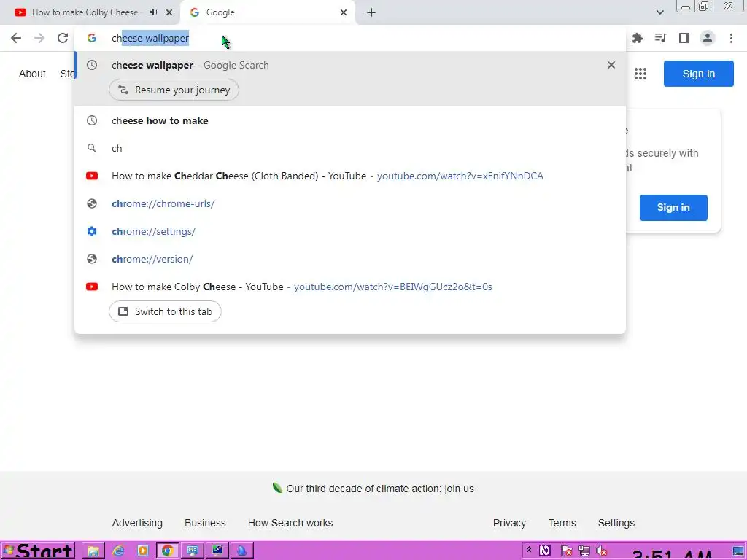This screenshot has width=747, height=560.
Task: Open the chrome://chrome-urls/ suggestion
Action: tap(350, 203)
